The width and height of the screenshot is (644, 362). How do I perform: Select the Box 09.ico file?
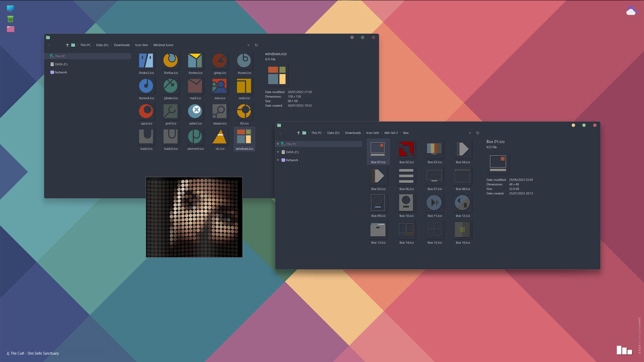378,205
